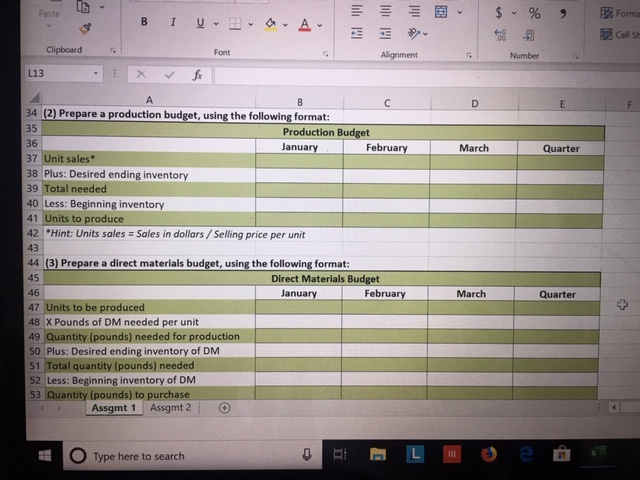The width and height of the screenshot is (640, 480).
Task: Select 'Units to produce' cell
Action: coord(149,219)
